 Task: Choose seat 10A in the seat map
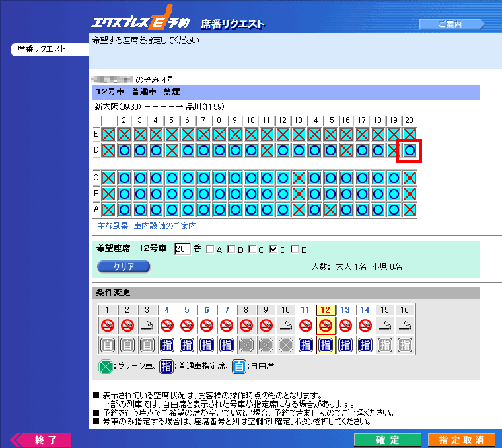point(251,209)
